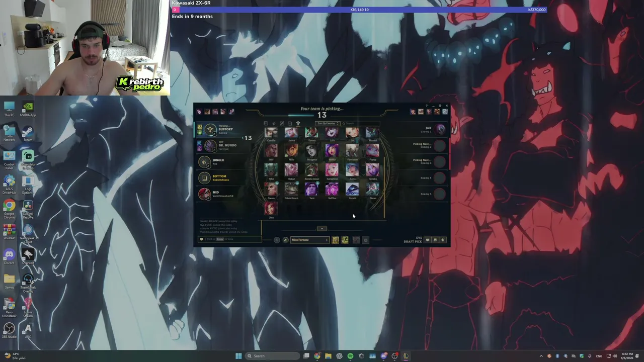Toggle the Mid lane role filter
Image resolution: width=644 pixels, height=362 pixels.
pyautogui.click(x=282, y=123)
